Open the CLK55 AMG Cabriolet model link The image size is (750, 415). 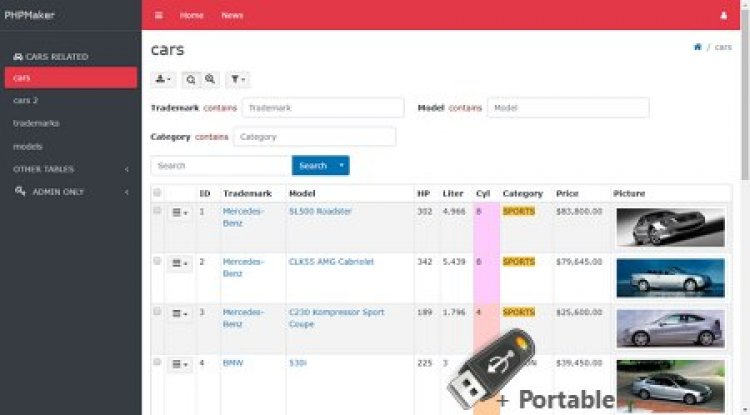(x=331, y=262)
